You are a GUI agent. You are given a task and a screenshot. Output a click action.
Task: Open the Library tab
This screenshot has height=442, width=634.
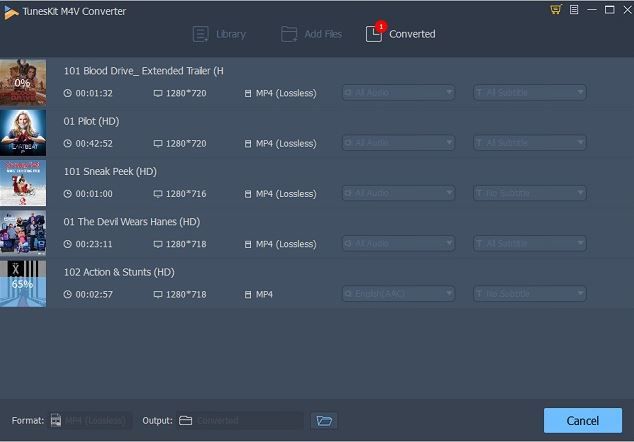220,34
